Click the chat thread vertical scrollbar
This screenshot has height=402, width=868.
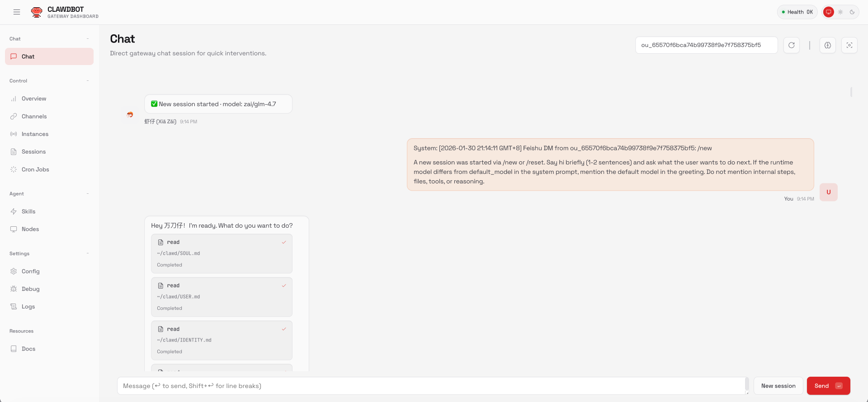pos(851,92)
